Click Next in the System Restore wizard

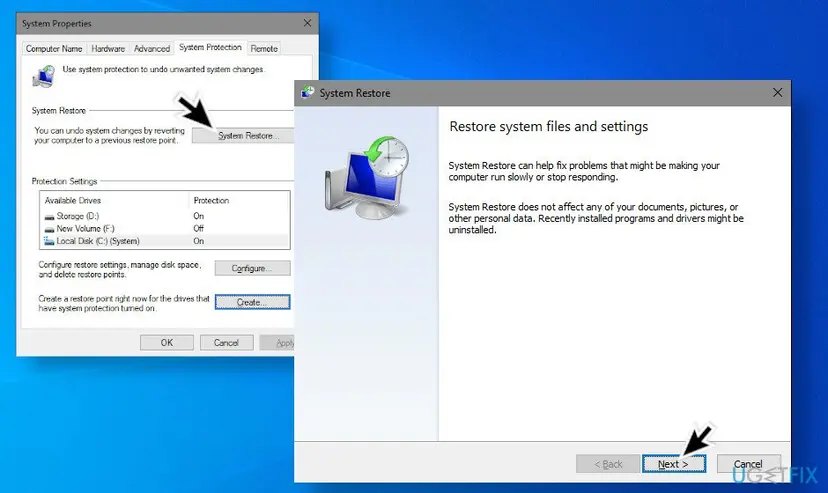[x=674, y=464]
